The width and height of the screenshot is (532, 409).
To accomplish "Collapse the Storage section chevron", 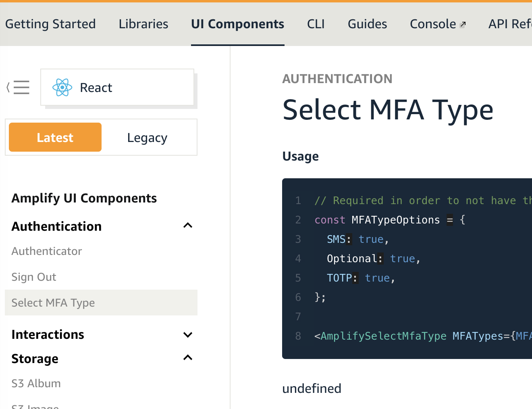I will [x=188, y=358].
